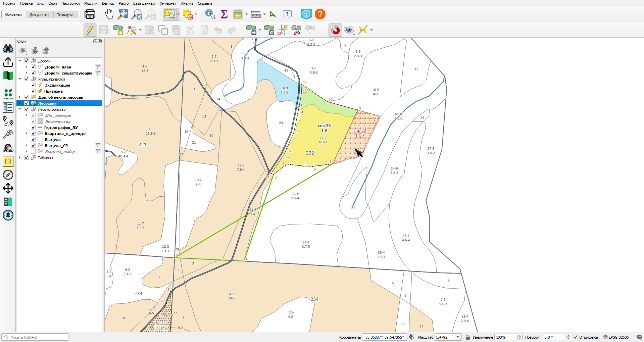Click the lock scale icon
Image resolution: width=644 pixels, height=342 pixels.
point(467,337)
